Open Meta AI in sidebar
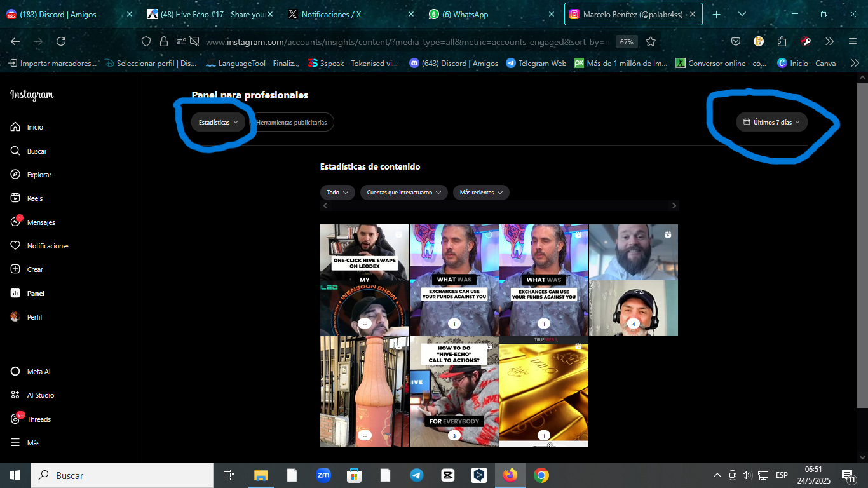 click(30, 372)
